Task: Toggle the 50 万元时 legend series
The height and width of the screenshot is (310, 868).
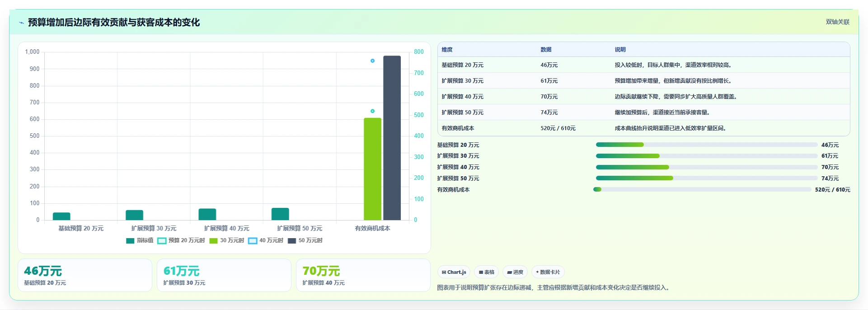Action: click(x=305, y=240)
